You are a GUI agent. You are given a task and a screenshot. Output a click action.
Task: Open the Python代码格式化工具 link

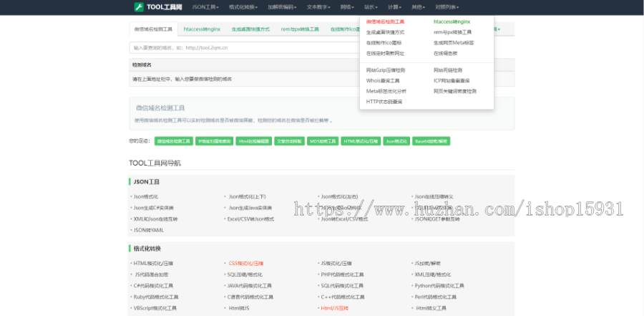coord(439,286)
